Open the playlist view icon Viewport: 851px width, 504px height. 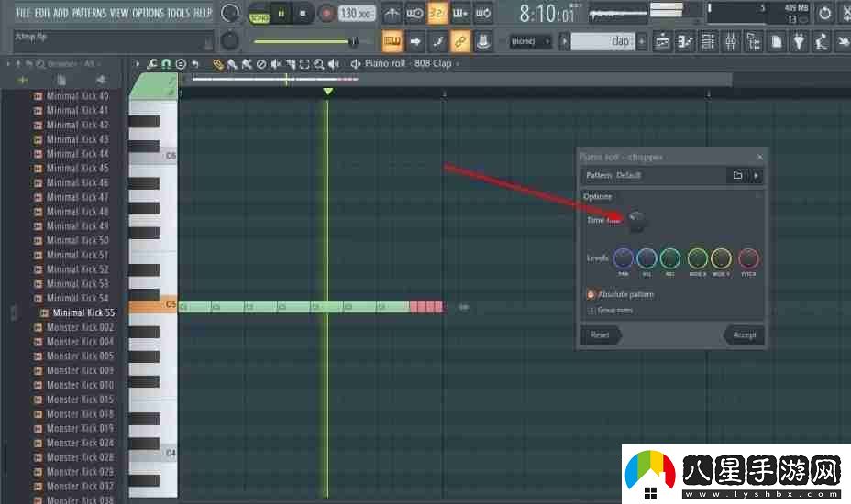(662, 41)
